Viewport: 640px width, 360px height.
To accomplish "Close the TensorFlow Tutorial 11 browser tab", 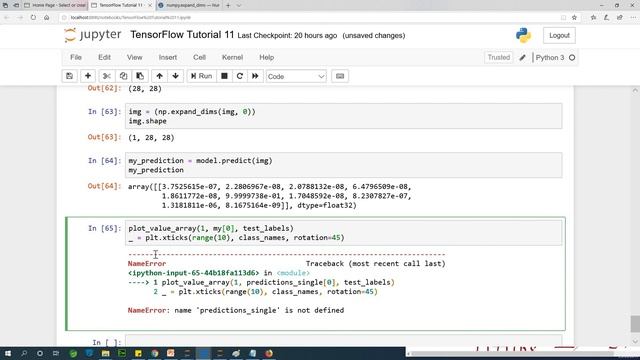I will (149, 5).
